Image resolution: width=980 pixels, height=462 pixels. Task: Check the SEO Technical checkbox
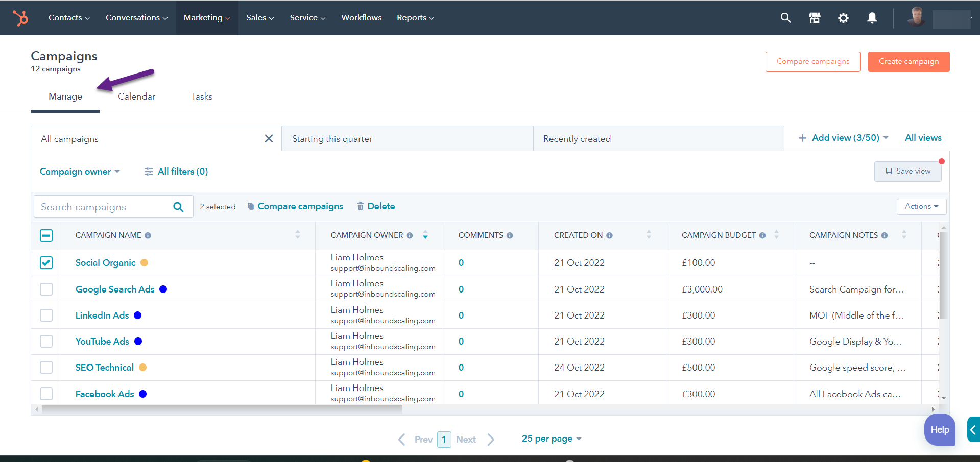coord(46,367)
